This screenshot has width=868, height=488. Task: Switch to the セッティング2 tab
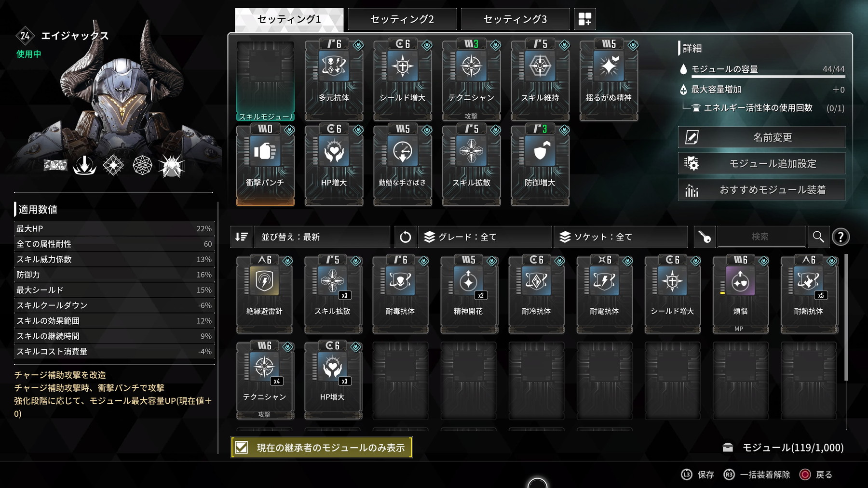pyautogui.click(x=402, y=19)
